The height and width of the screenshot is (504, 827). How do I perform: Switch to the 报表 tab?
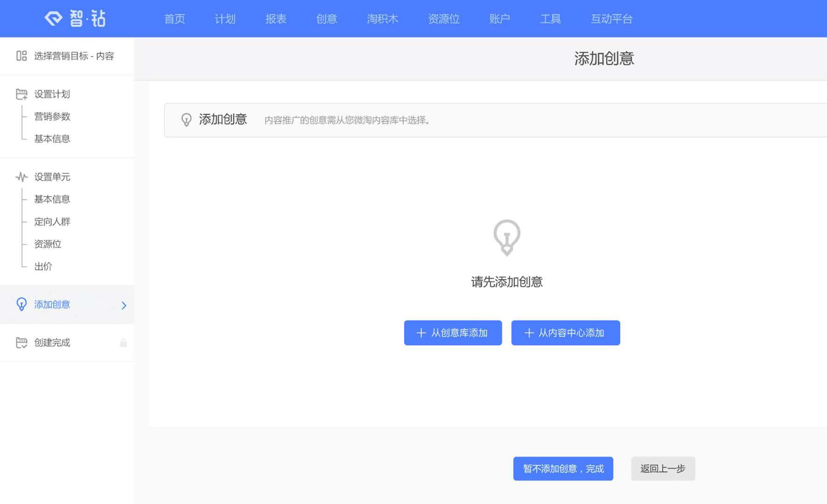[276, 19]
